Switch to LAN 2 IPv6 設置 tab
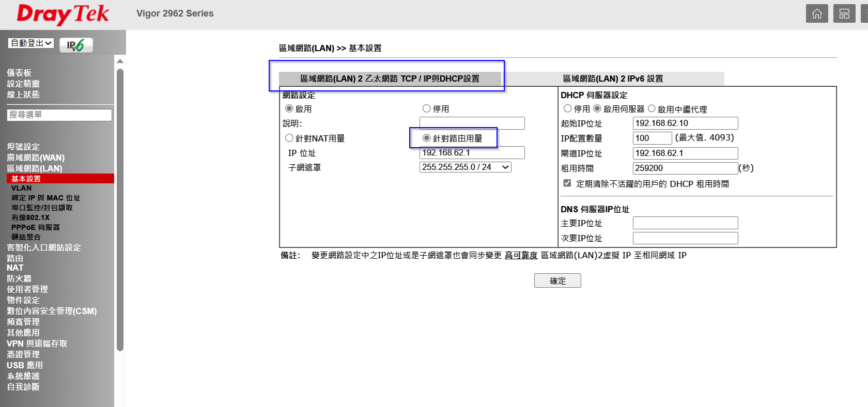The height and width of the screenshot is (407, 868). click(x=613, y=79)
